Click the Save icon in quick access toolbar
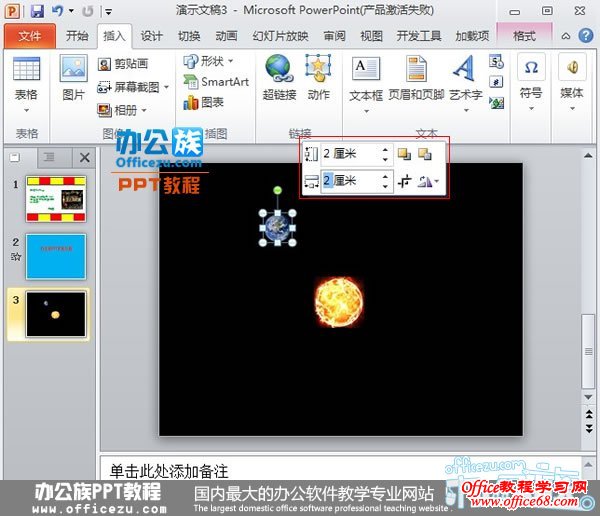Image resolution: width=600 pixels, height=516 pixels. (x=37, y=11)
